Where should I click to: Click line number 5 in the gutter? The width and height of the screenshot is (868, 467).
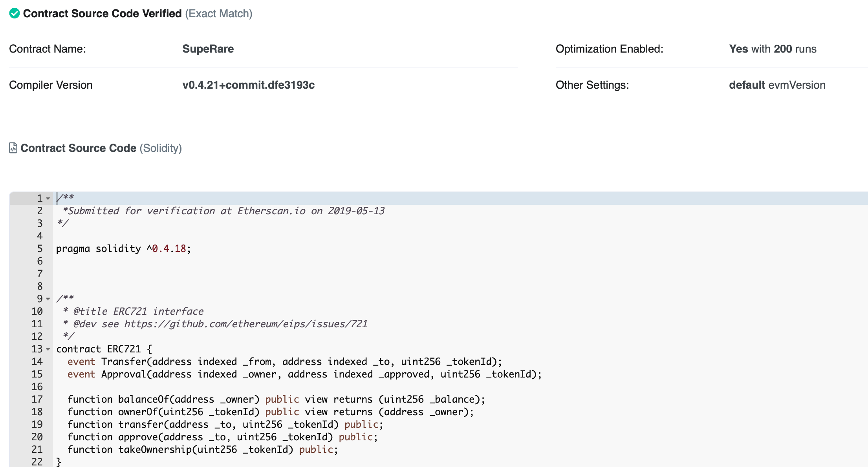[40, 249]
